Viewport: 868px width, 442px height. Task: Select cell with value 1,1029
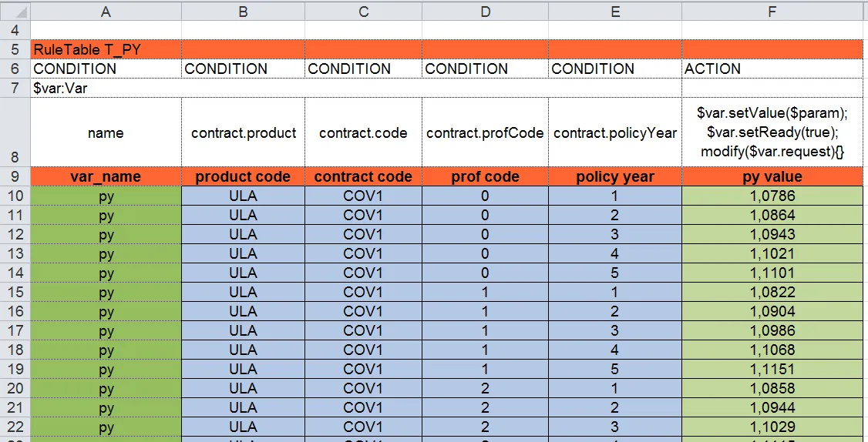[x=772, y=427]
